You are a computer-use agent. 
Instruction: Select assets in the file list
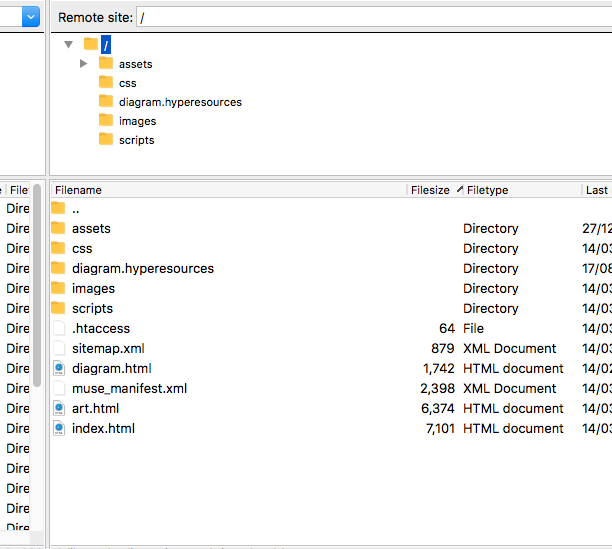click(91, 229)
